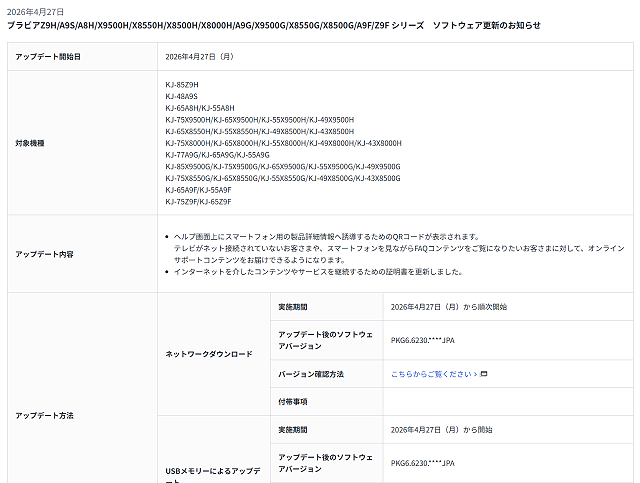Click the 2026年4月27日 date above the title
Screen dimensions: 640x483
point(35,11)
